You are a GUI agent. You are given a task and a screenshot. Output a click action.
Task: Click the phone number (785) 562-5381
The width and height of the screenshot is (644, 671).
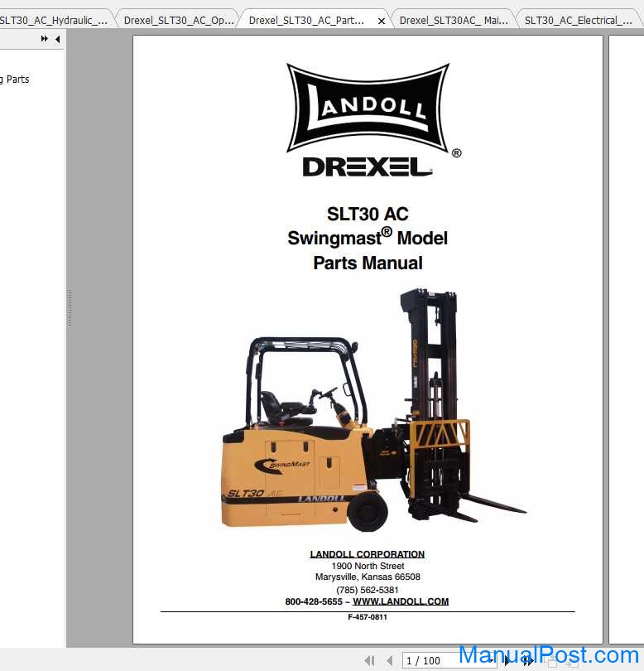pyautogui.click(x=368, y=590)
